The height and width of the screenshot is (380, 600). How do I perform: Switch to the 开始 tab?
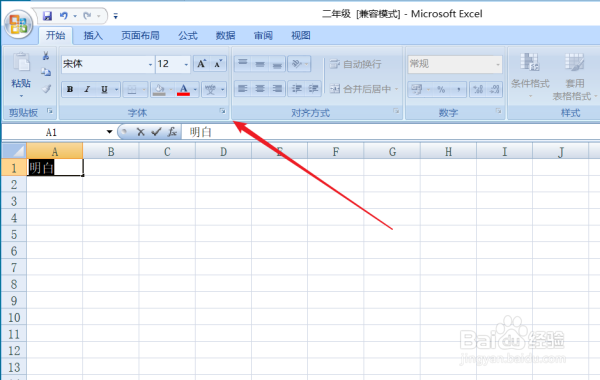pyautogui.click(x=55, y=36)
